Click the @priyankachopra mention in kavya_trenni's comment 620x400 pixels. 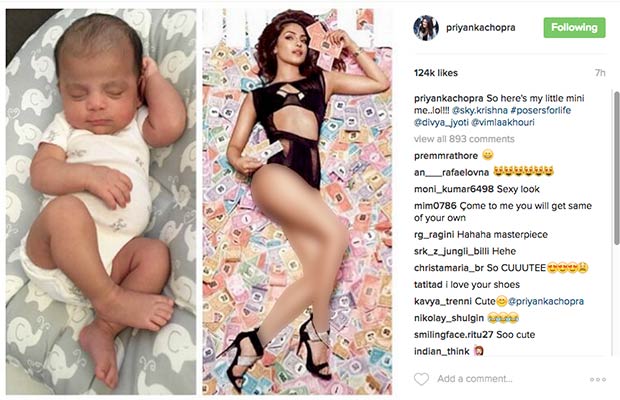pos(546,301)
